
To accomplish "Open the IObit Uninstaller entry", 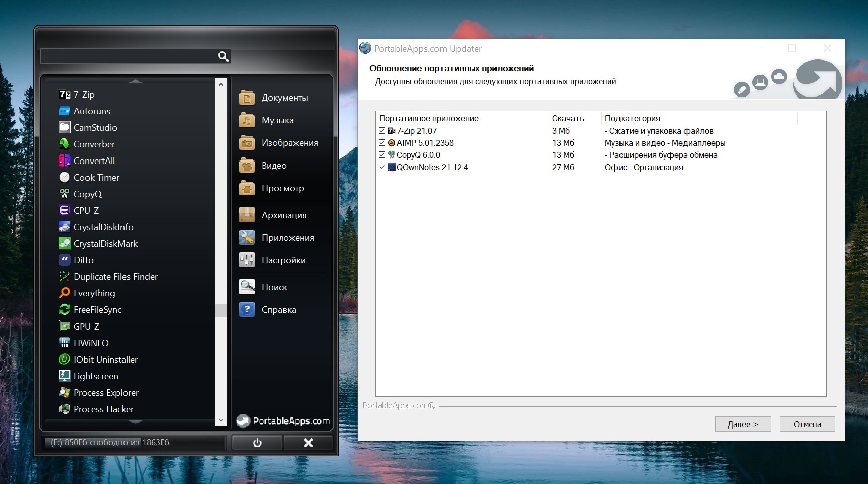I will [105, 360].
